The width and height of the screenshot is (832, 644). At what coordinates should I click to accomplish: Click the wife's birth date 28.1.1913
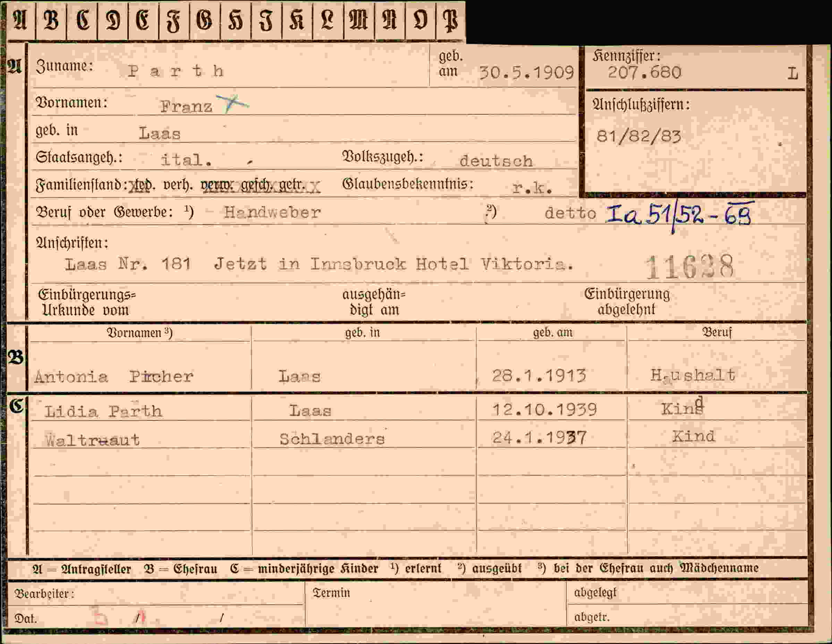[x=539, y=376]
